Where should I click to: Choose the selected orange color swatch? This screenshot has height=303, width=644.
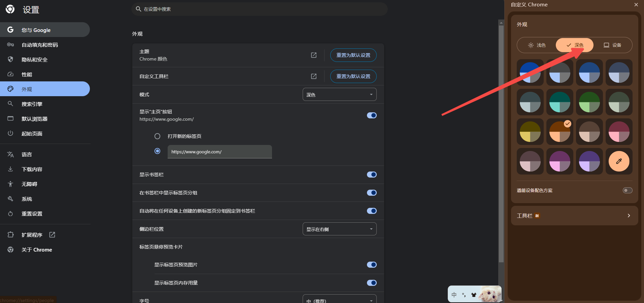click(560, 131)
